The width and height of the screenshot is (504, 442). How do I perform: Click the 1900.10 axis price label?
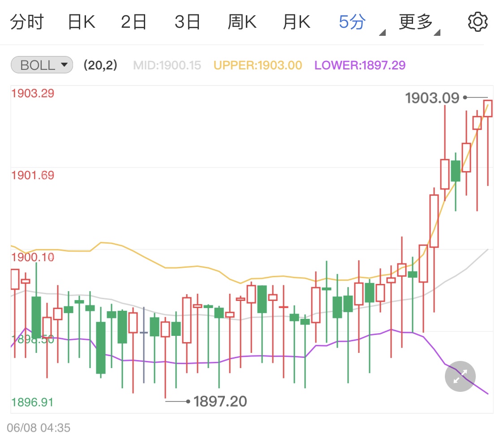click(32, 257)
